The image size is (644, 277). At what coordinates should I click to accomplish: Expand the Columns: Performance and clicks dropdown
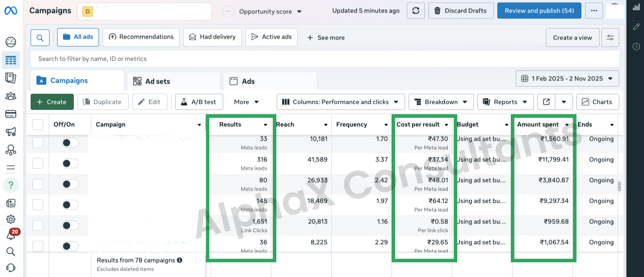341,102
